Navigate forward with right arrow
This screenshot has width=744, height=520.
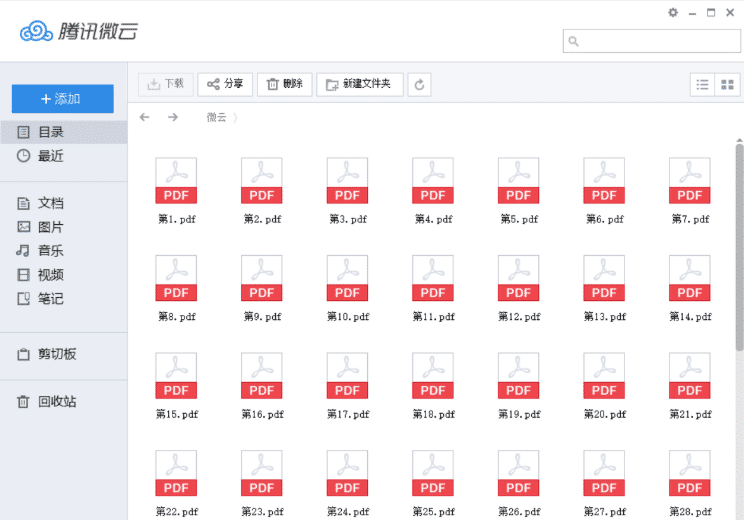(x=173, y=117)
